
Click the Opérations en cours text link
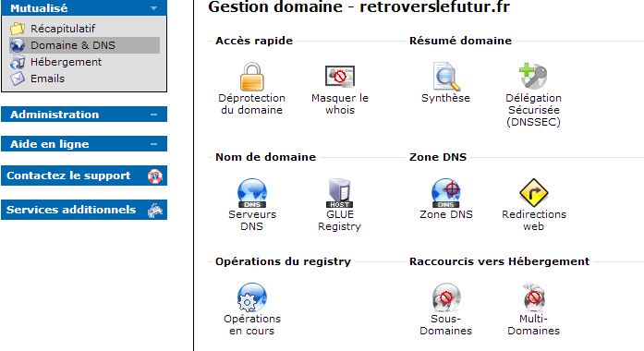[x=251, y=325]
